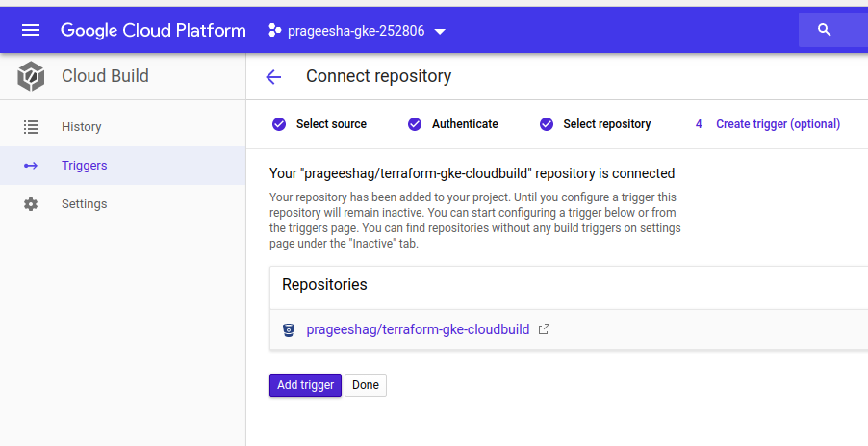The image size is (868, 446).
Task: Click the project hexagon dots icon
Action: point(274,31)
